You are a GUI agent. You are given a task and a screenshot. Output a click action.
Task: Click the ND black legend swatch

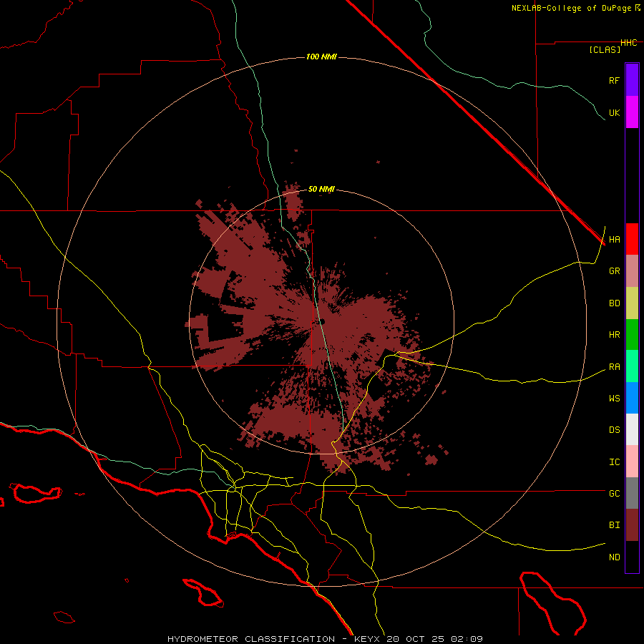(x=632, y=557)
